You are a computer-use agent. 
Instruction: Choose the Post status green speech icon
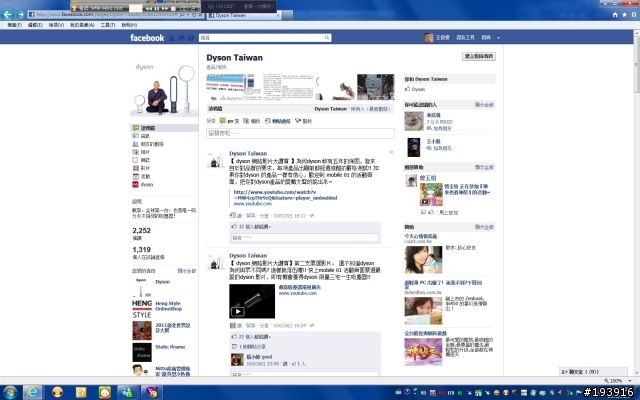(223, 121)
